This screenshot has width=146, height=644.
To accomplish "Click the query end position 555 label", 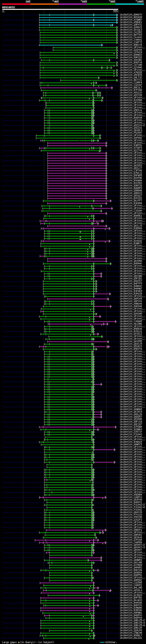I will [115, 11].
